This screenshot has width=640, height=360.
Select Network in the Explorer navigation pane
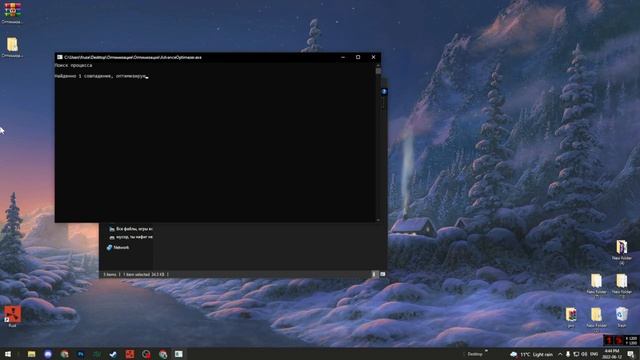pyautogui.click(x=118, y=247)
